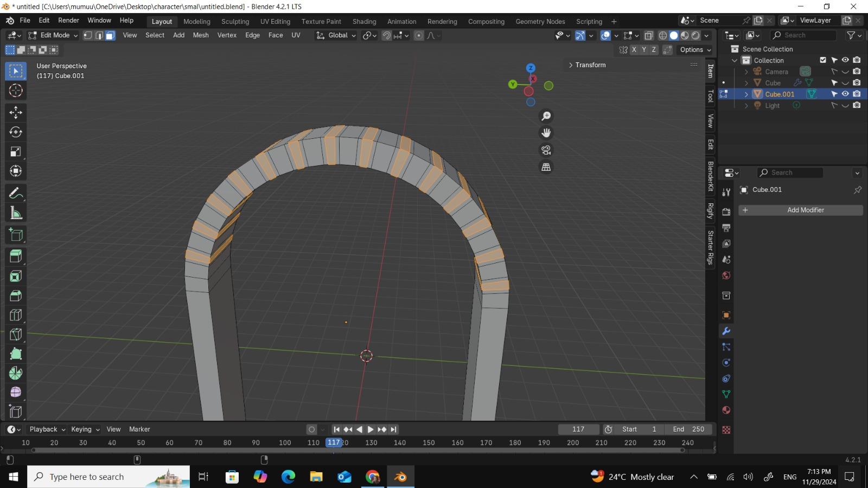Select the Knife tool
Screen dimensions: 868x488
(16, 335)
